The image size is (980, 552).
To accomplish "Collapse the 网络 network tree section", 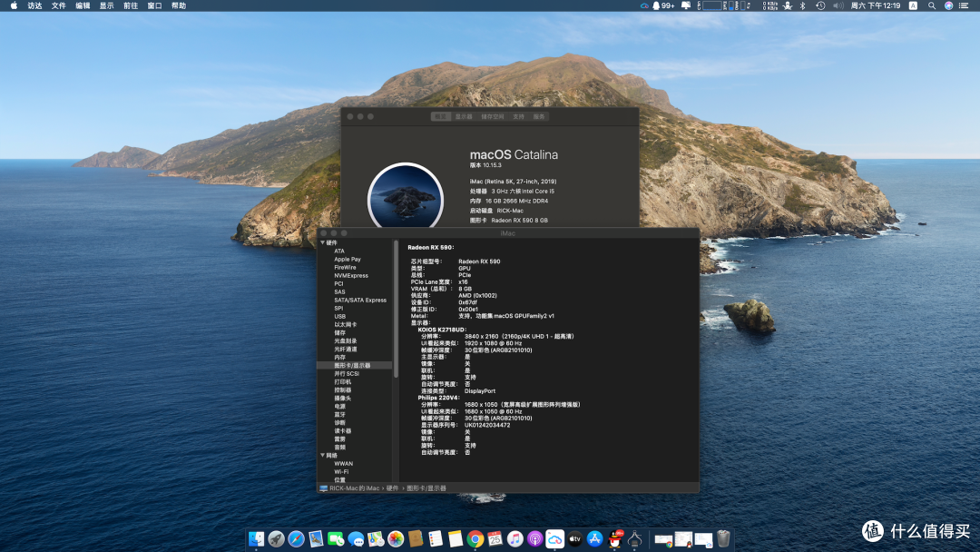I will pyautogui.click(x=322, y=455).
